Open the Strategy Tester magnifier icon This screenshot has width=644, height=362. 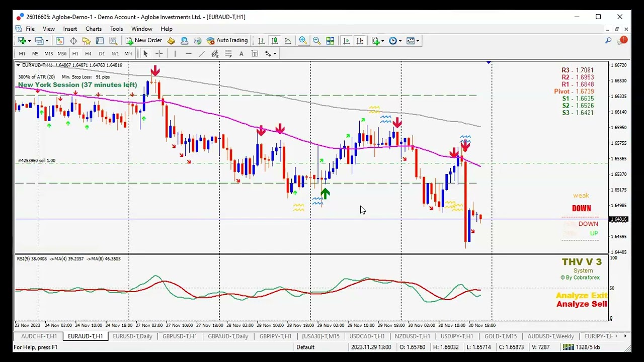(113, 41)
